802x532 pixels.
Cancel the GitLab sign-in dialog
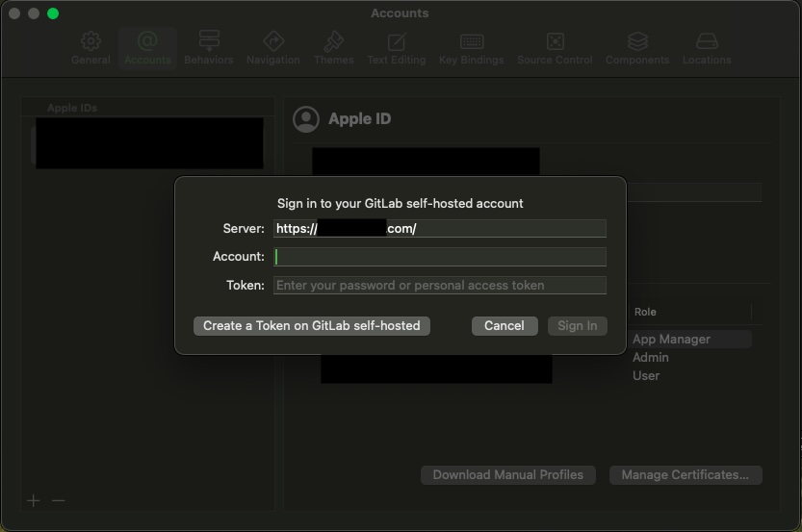504,326
